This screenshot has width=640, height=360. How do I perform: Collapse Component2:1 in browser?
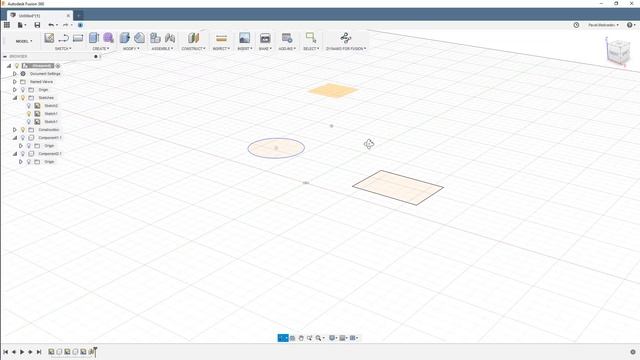pyautogui.click(x=15, y=154)
